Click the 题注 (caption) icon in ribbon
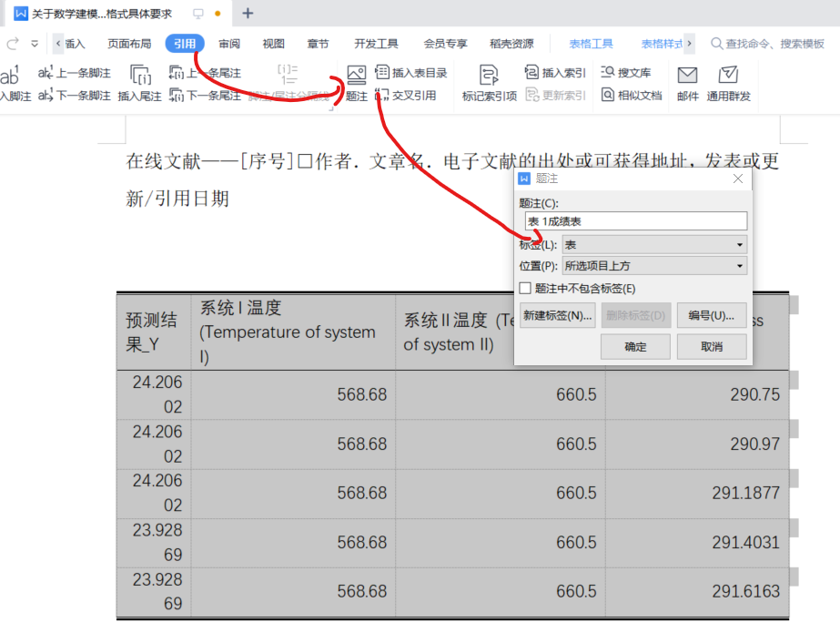This screenshot has width=840, height=633. (356, 83)
